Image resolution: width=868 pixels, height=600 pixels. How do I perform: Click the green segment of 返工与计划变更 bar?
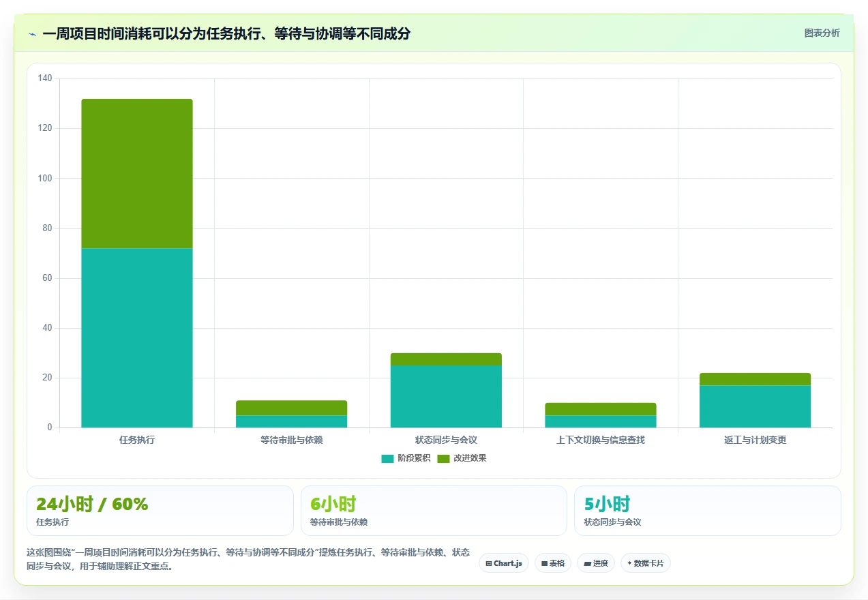755,379
